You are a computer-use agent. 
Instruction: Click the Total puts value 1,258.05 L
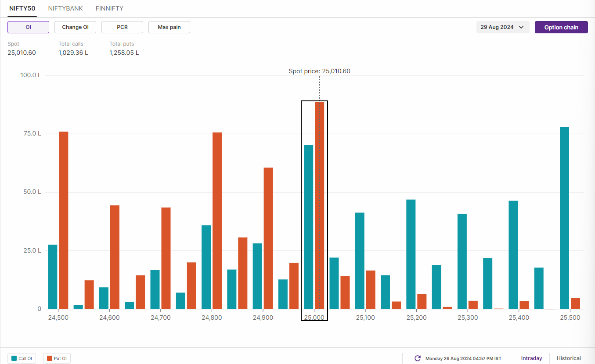click(x=124, y=53)
